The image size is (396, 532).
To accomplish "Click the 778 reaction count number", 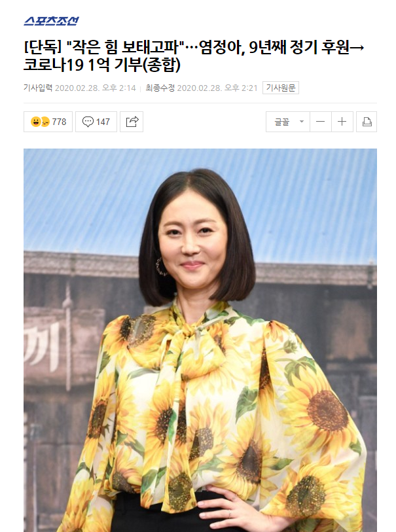I will [x=59, y=122].
